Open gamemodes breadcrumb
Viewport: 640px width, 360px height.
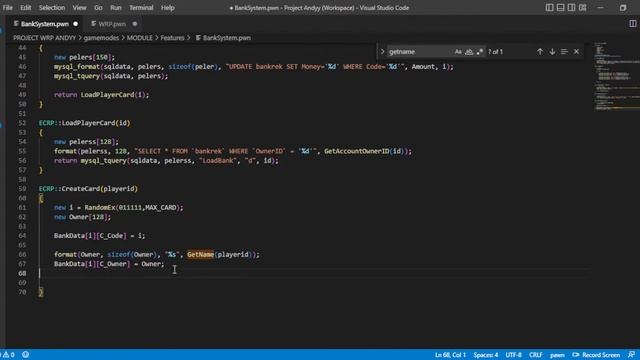(x=101, y=38)
